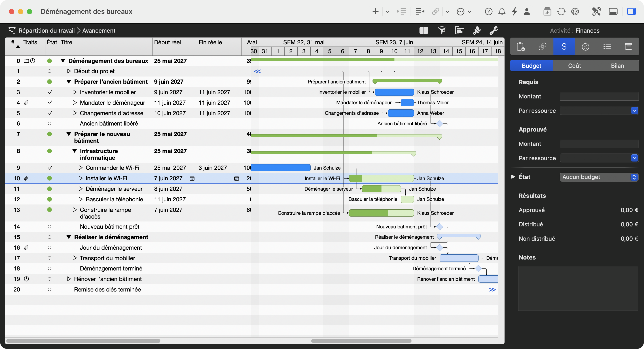Click the Avancement breadcrumb label

click(x=99, y=30)
